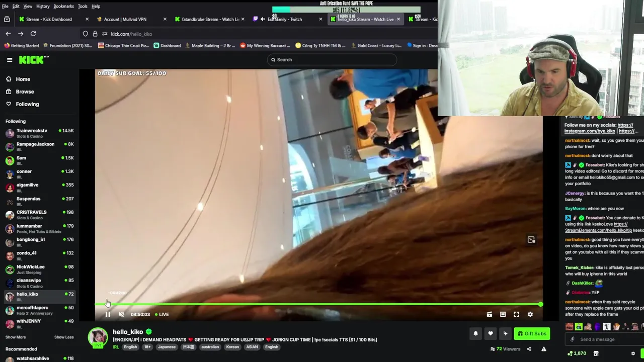Open aigamilive channel

pyautogui.click(x=39, y=187)
